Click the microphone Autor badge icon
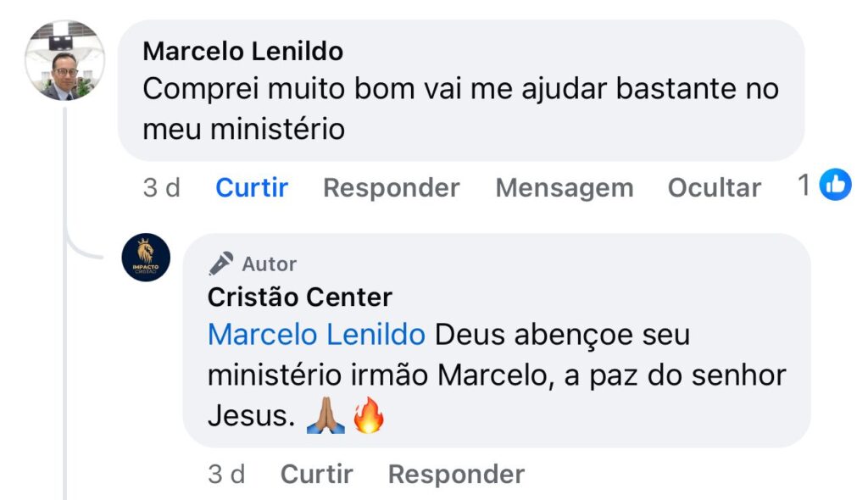This screenshot has height=500, width=868. (221, 264)
